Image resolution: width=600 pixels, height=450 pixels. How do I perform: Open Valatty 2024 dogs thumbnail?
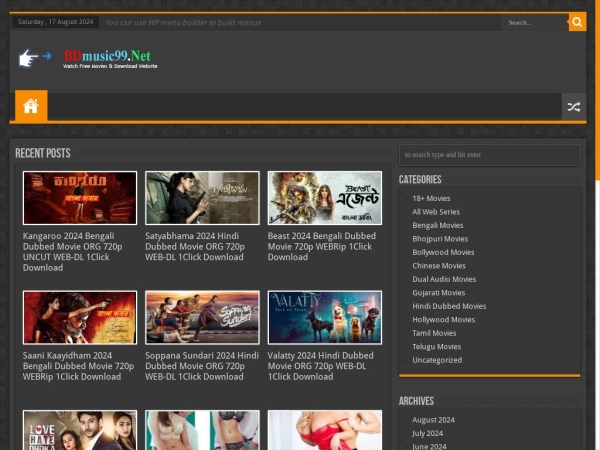tap(324, 317)
